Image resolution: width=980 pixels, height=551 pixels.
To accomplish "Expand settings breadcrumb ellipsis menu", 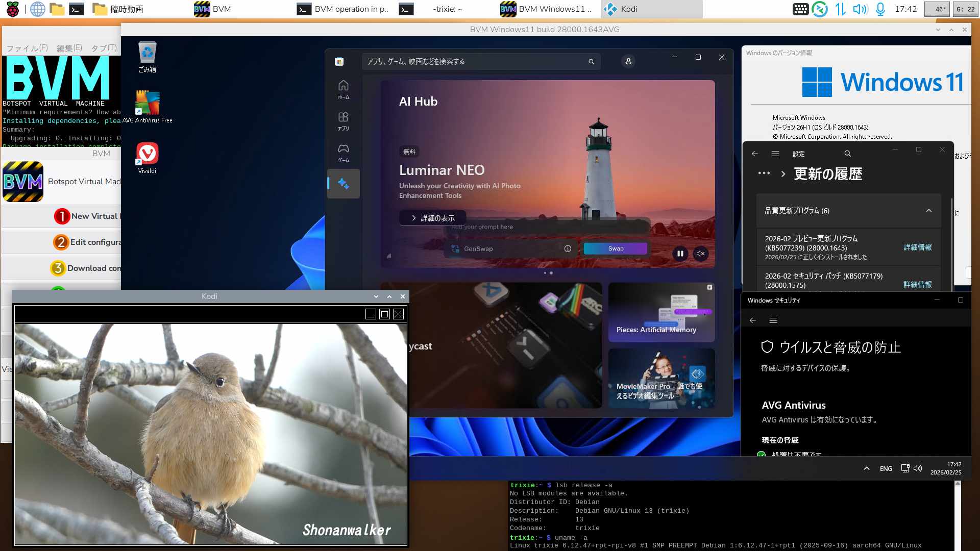I will click(x=764, y=173).
